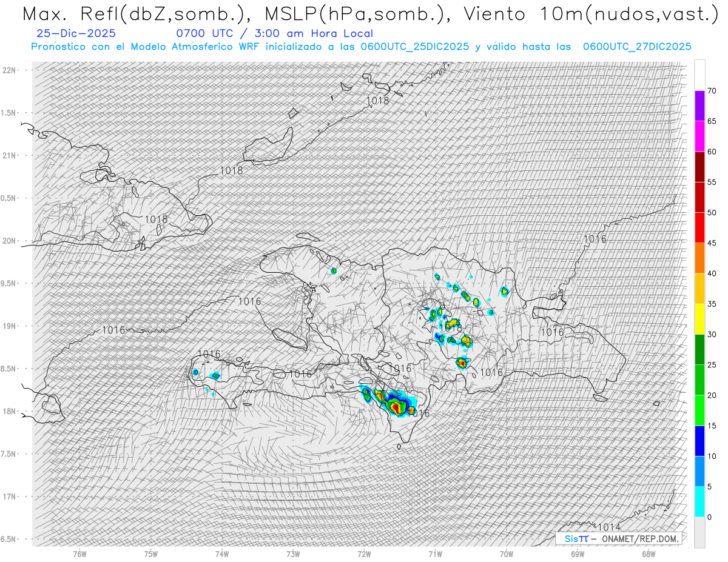Click the yellow 30–35 dBZ colorbar segment
The image size is (728, 562).
click(x=700, y=319)
